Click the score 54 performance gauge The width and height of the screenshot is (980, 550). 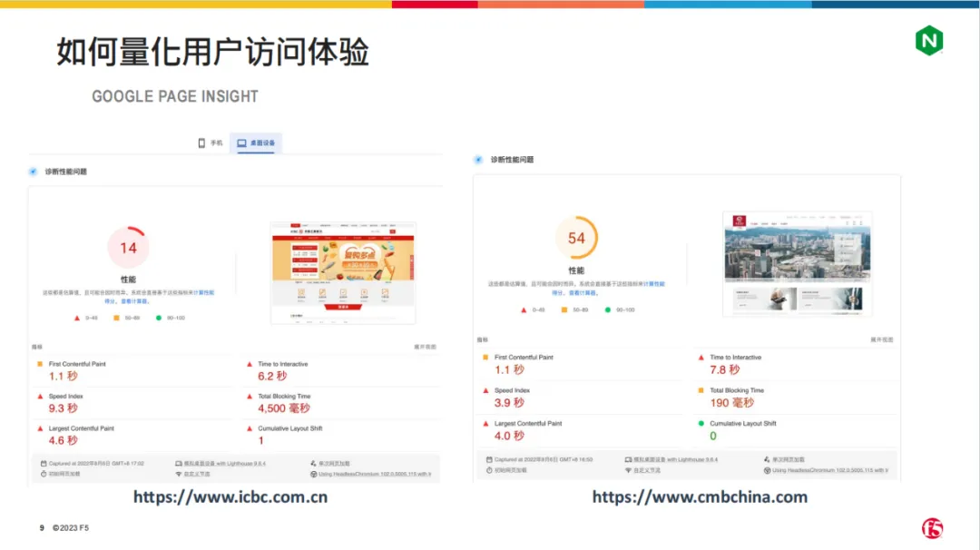(576, 238)
